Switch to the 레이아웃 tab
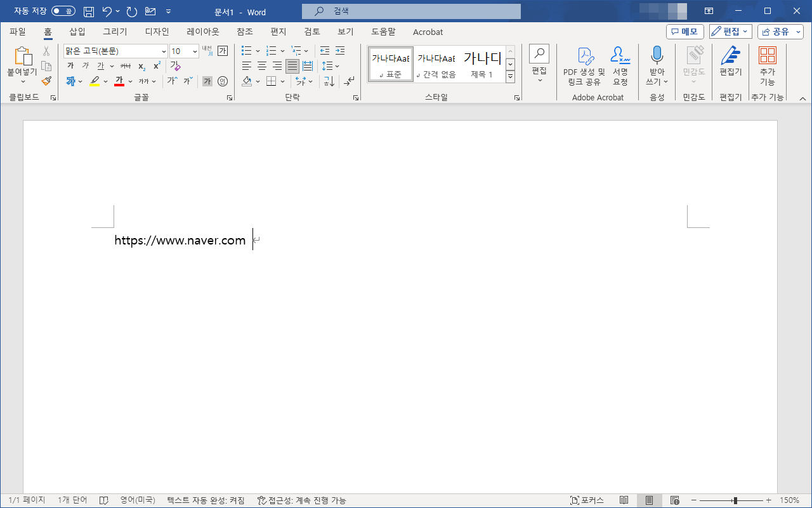The height and width of the screenshot is (508, 812). (203, 32)
